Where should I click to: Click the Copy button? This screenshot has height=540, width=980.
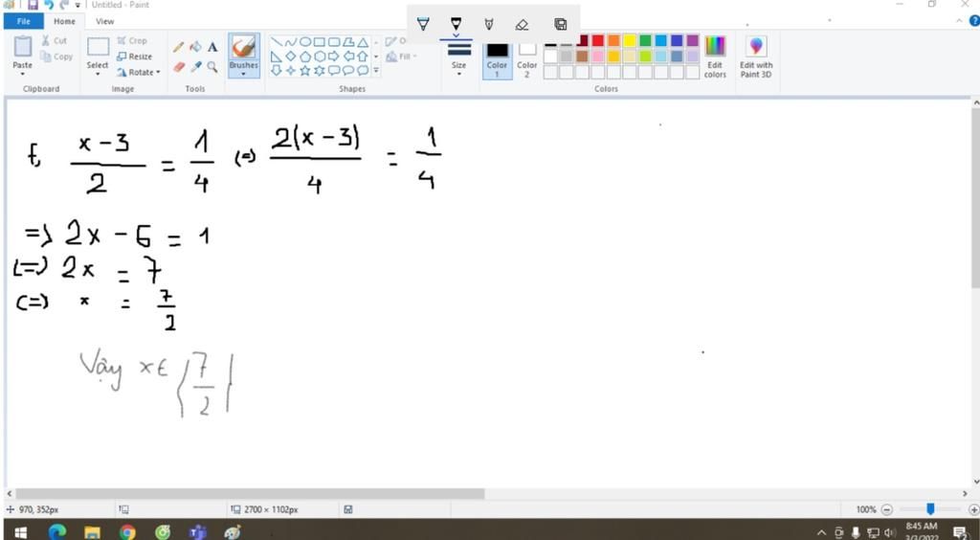click(56, 56)
